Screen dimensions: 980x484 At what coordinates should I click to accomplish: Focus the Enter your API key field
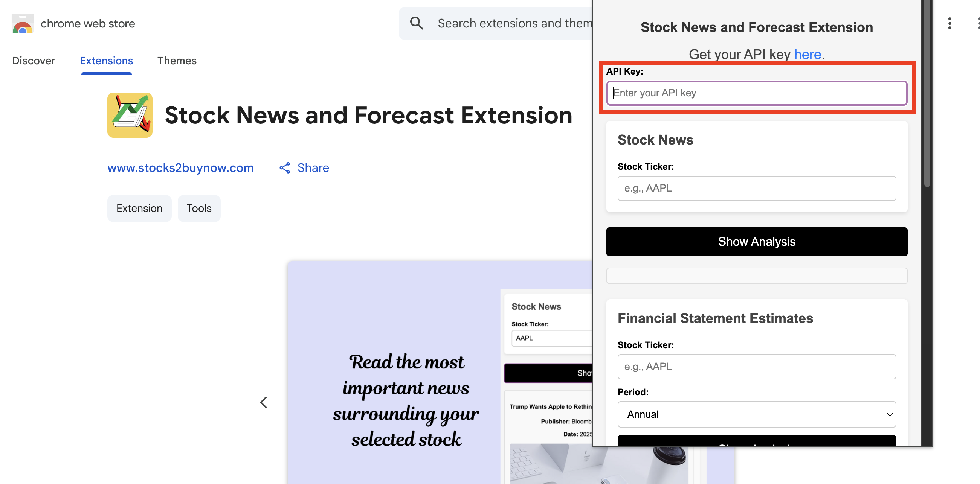(757, 93)
